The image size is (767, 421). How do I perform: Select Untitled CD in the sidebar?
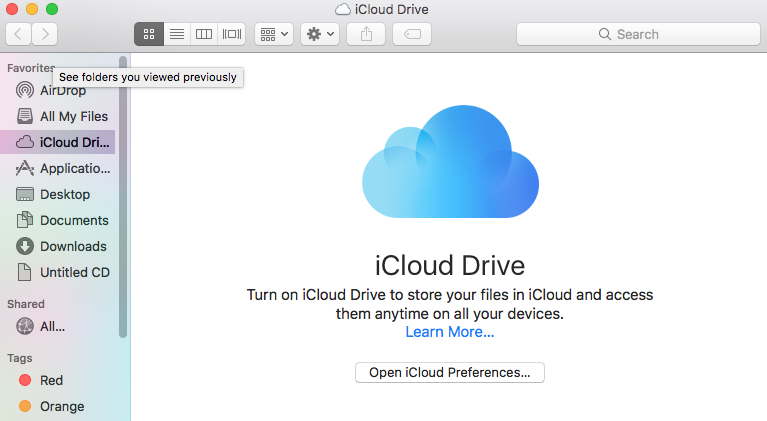[x=58, y=272]
